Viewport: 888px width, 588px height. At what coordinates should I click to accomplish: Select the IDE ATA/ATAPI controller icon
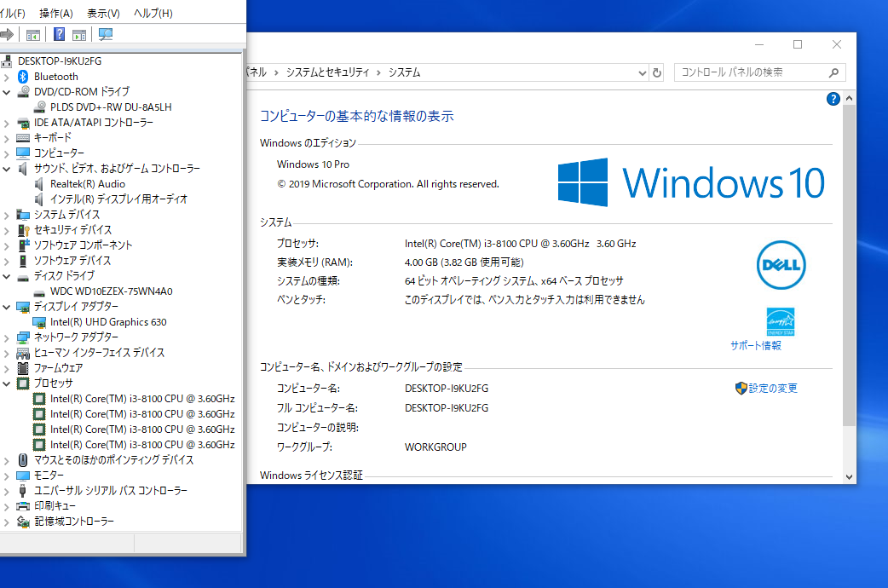click(23, 123)
